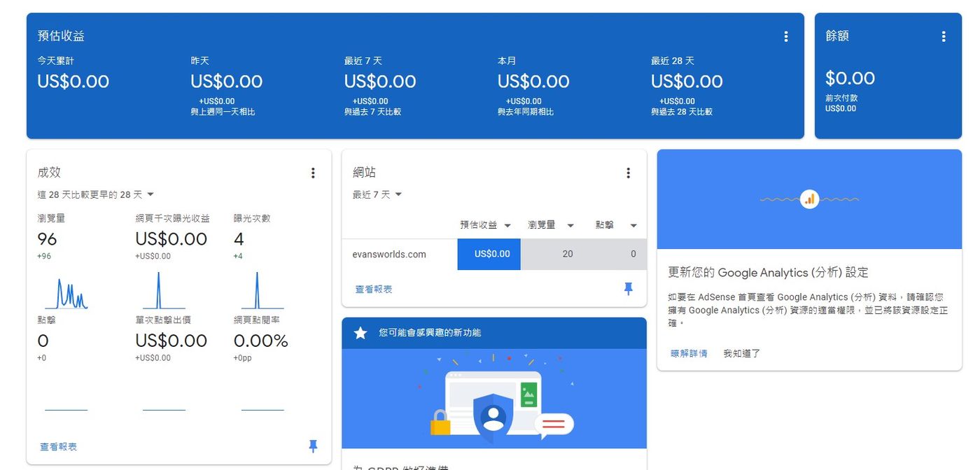980x470 pixels.
Task: Click the 最近 28 天 US$0.00 earnings figure
Action: pos(687,82)
